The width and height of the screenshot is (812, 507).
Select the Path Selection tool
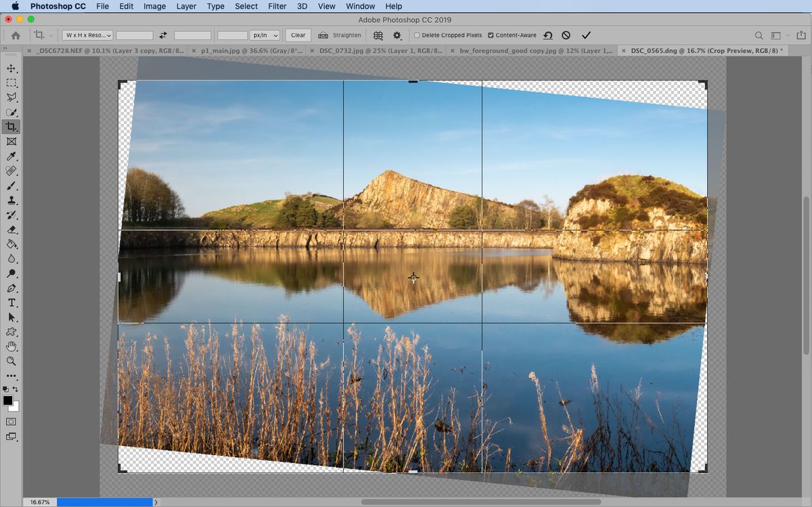tap(12, 317)
